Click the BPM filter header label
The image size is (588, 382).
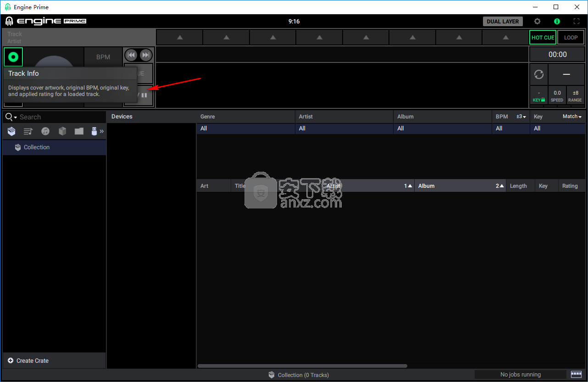[502, 117]
